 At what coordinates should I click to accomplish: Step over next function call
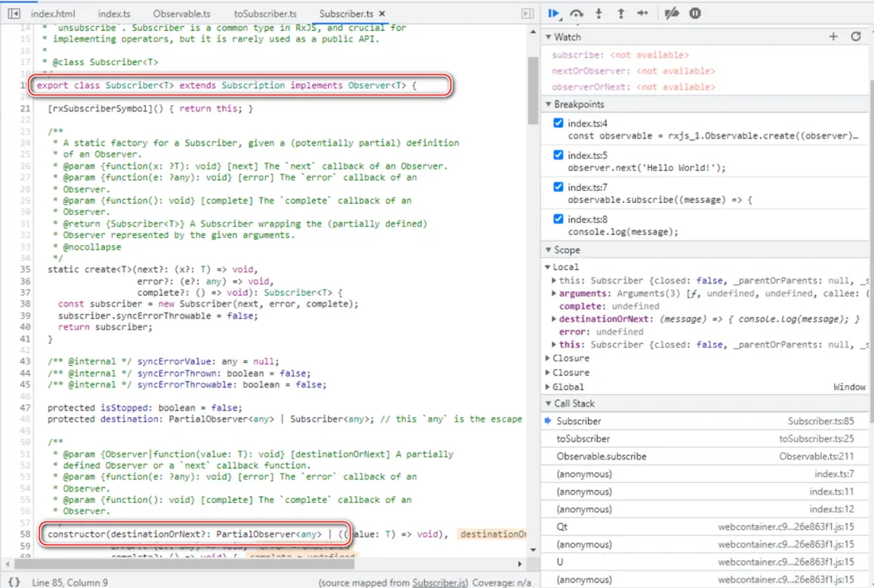(577, 14)
